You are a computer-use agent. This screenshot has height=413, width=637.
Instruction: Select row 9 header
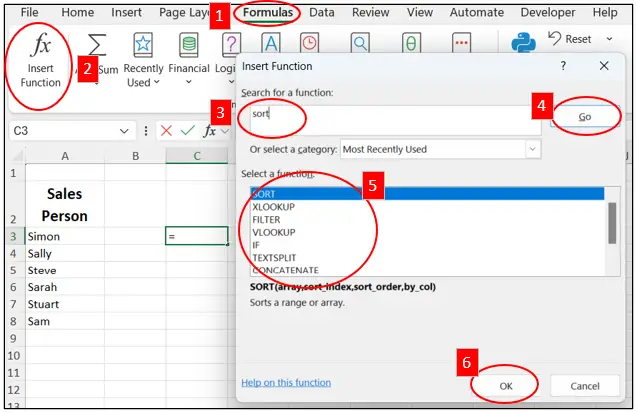(13, 338)
